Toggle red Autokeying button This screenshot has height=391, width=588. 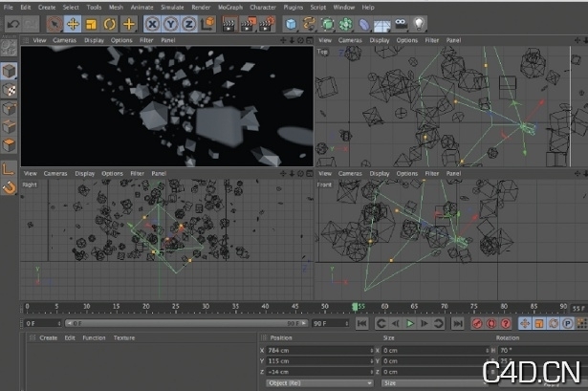(491, 323)
